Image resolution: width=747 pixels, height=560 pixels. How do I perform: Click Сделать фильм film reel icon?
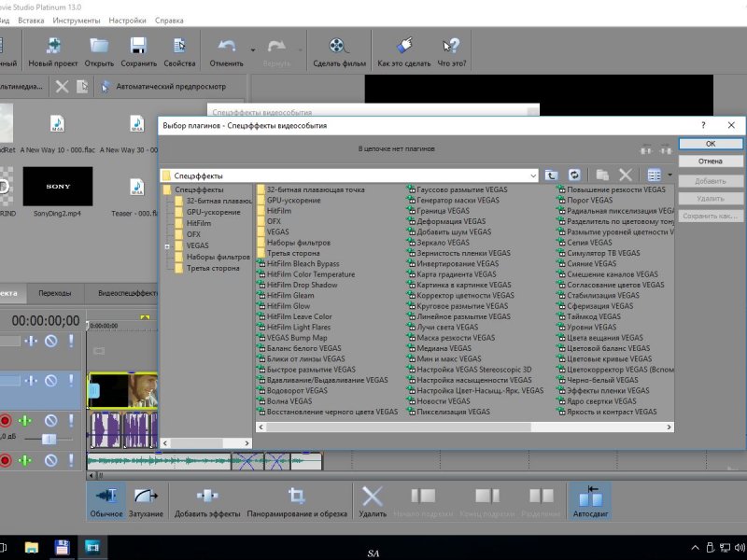[339, 52]
